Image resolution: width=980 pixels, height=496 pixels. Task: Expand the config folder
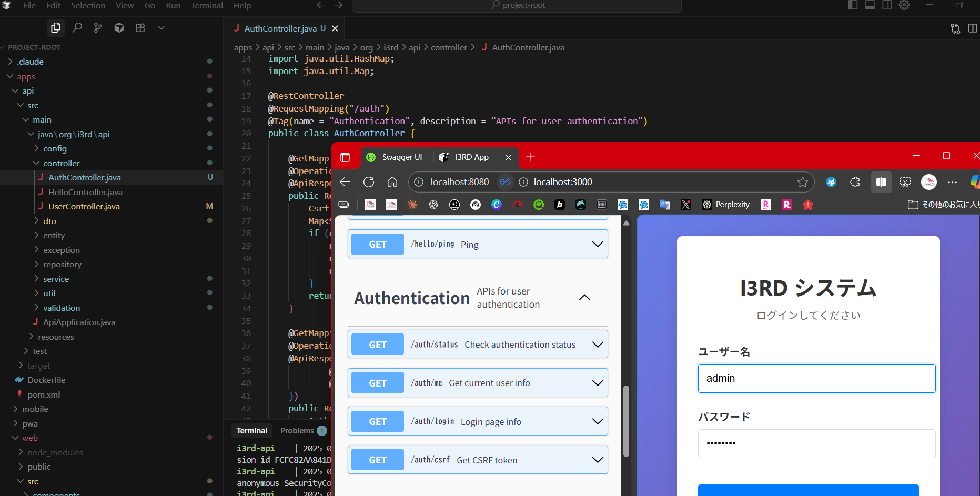55,148
